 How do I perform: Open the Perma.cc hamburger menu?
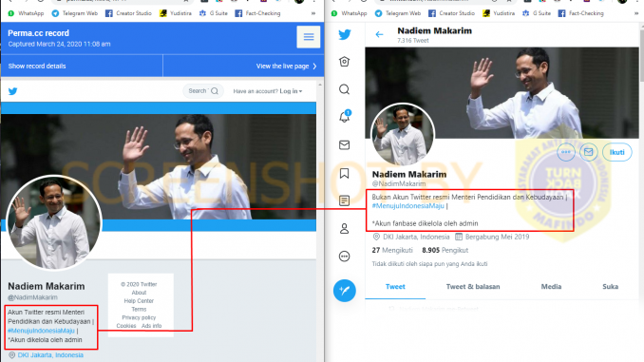click(x=309, y=37)
